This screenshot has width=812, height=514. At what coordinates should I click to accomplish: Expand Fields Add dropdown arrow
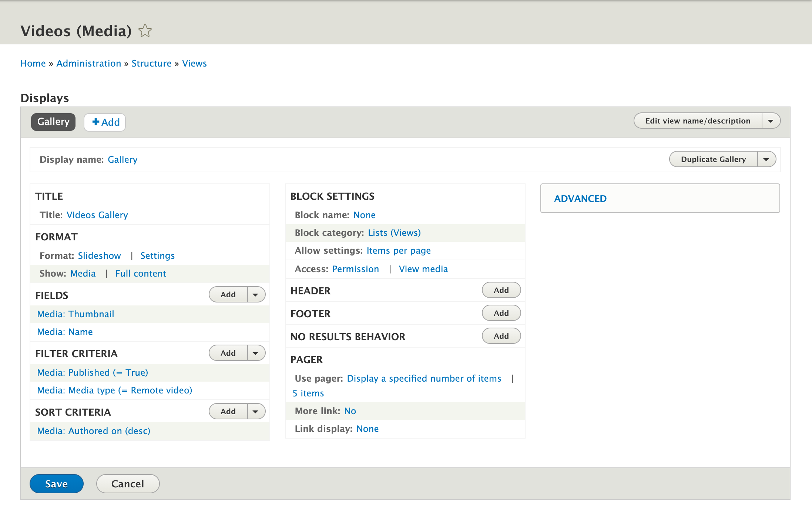(x=256, y=295)
